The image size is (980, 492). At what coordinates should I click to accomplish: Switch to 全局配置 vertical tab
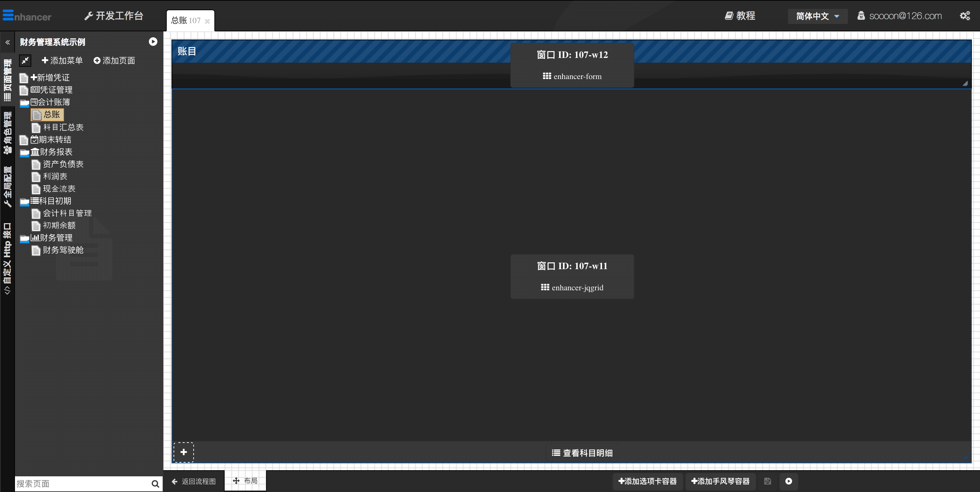[x=7, y=187]
